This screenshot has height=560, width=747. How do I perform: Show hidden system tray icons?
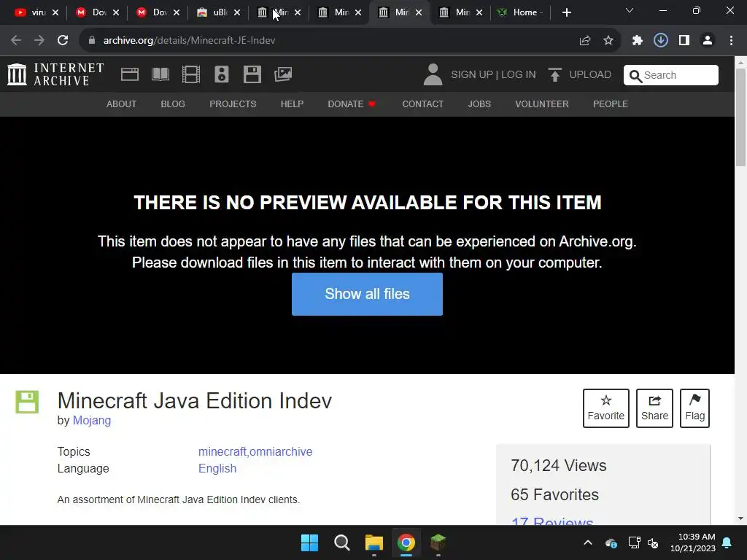(x=588, y=542)
